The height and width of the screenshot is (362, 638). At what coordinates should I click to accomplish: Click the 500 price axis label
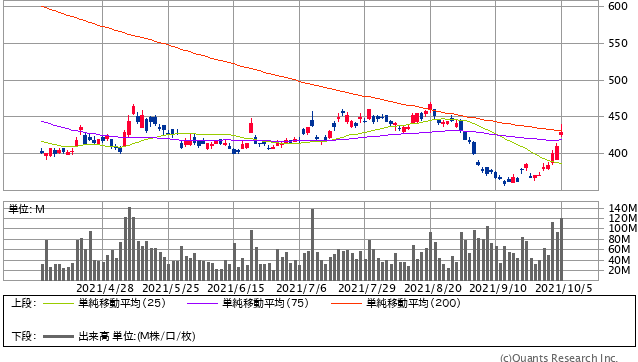[x=618, y=80]
